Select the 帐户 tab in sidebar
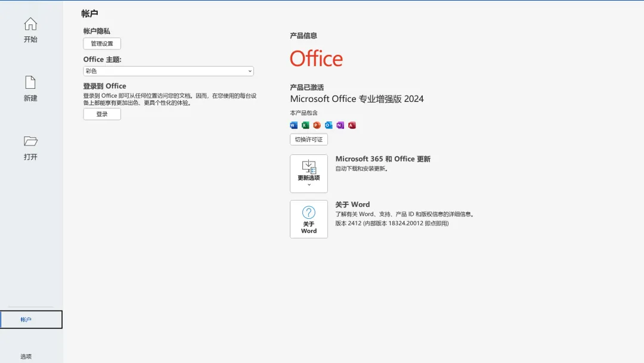 (x=31, y=319)
